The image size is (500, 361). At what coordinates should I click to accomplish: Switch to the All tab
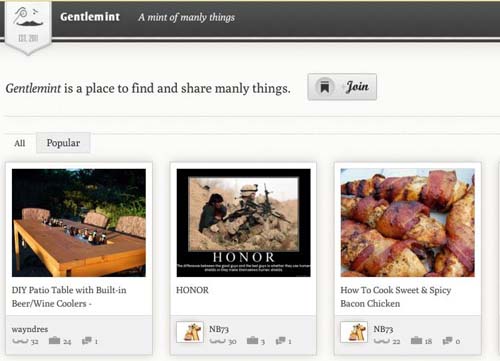[x=20, y=143]
